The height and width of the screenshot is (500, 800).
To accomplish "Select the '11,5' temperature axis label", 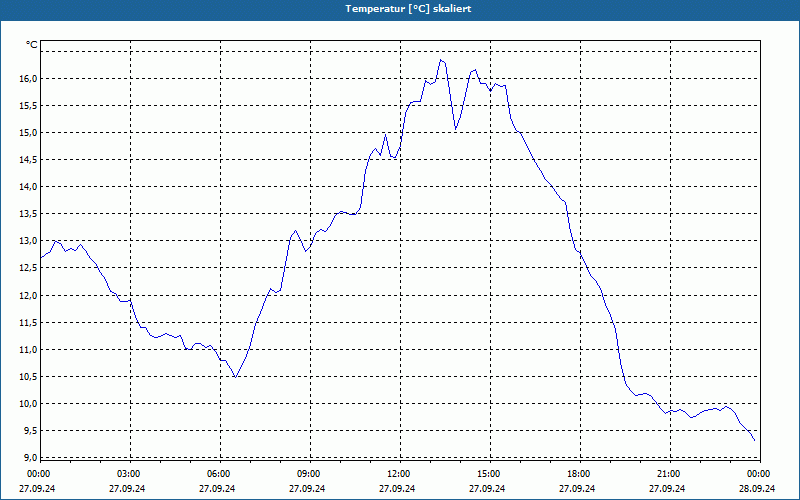I will point(29,322).
